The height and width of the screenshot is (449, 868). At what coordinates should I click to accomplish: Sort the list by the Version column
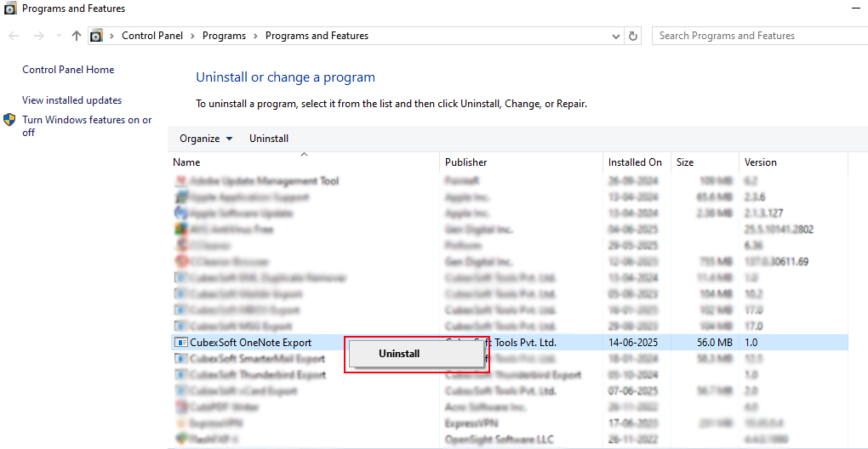[793, 162]
